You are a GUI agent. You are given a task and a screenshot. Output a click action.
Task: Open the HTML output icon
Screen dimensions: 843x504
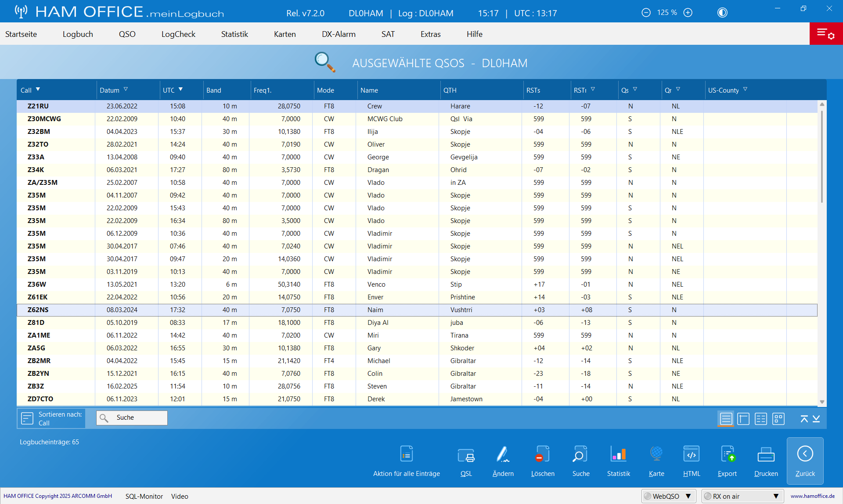point(691,454)
